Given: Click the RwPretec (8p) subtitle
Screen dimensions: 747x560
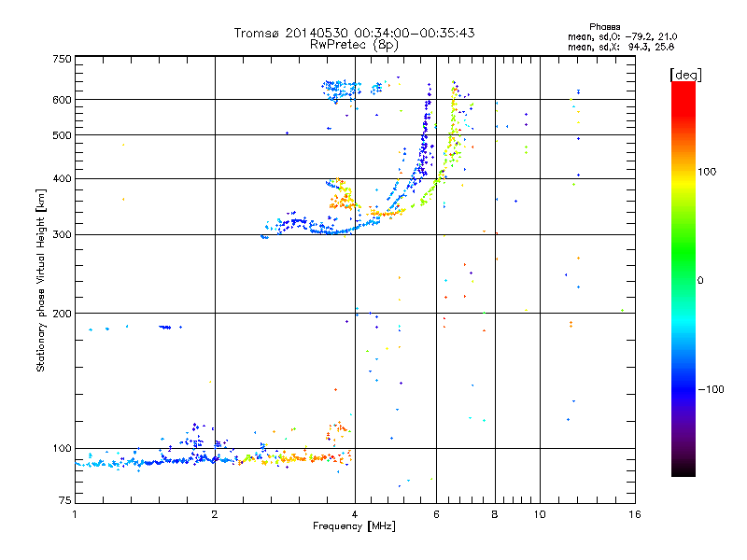Looking at the screenshot, I should (x=354, y=44).
